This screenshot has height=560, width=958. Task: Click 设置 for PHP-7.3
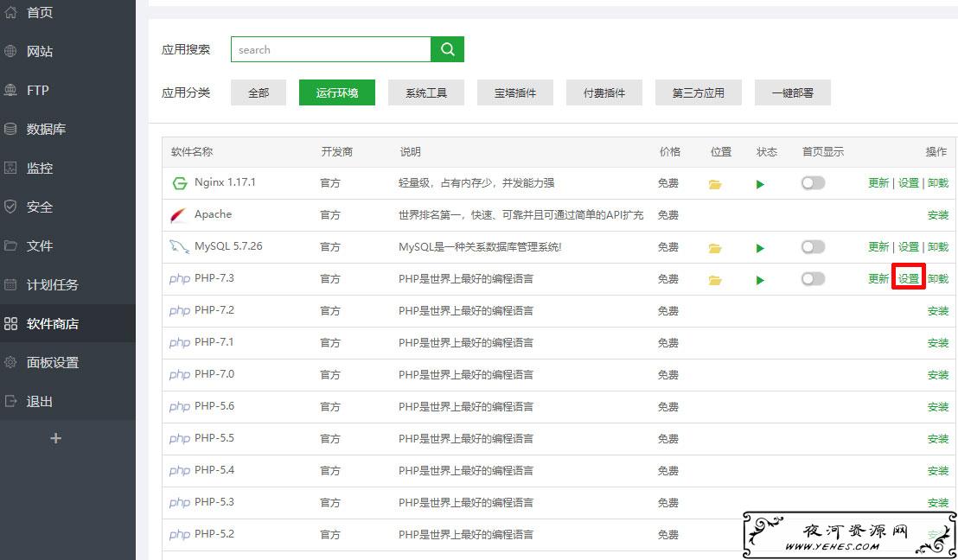[909, 279]
